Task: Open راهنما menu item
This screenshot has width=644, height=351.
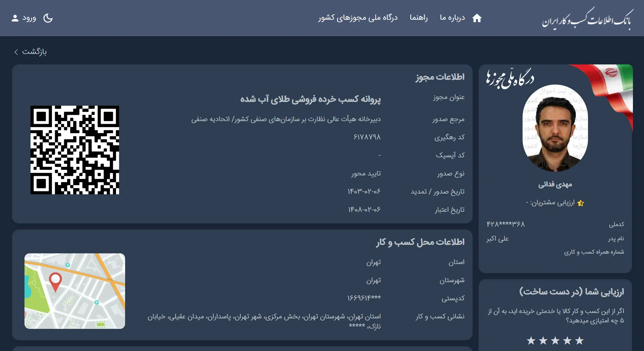Action: pyautogui.click(x=419, y=18)
